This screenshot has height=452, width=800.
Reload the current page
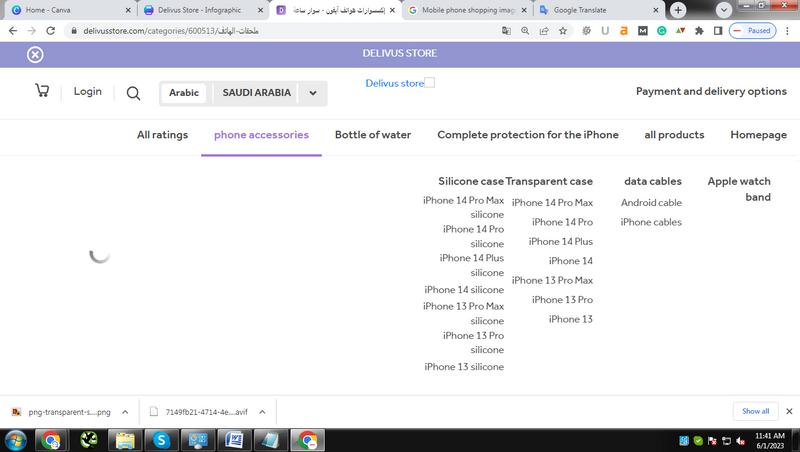tap(51, 31)
